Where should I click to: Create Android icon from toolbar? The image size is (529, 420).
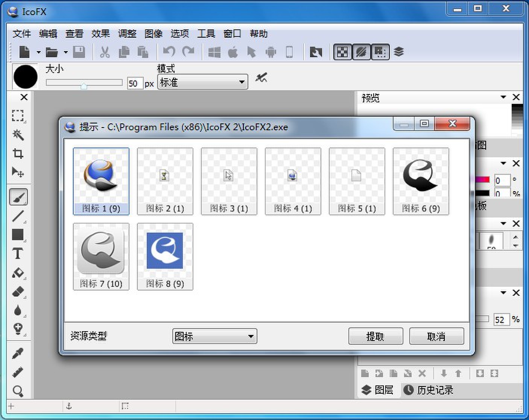pyautogui.click(x=271, y=52)
